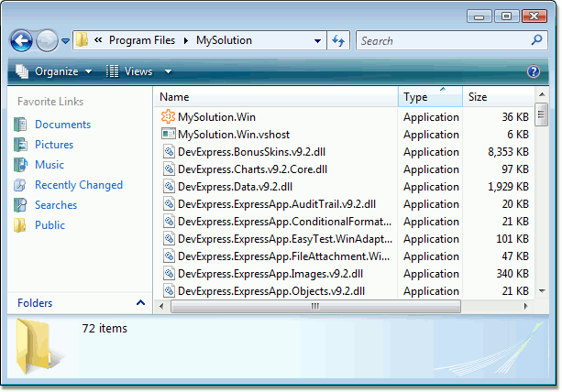562x392 pixels.
Task: Go back with the Back arrow button
Action: 21,41
